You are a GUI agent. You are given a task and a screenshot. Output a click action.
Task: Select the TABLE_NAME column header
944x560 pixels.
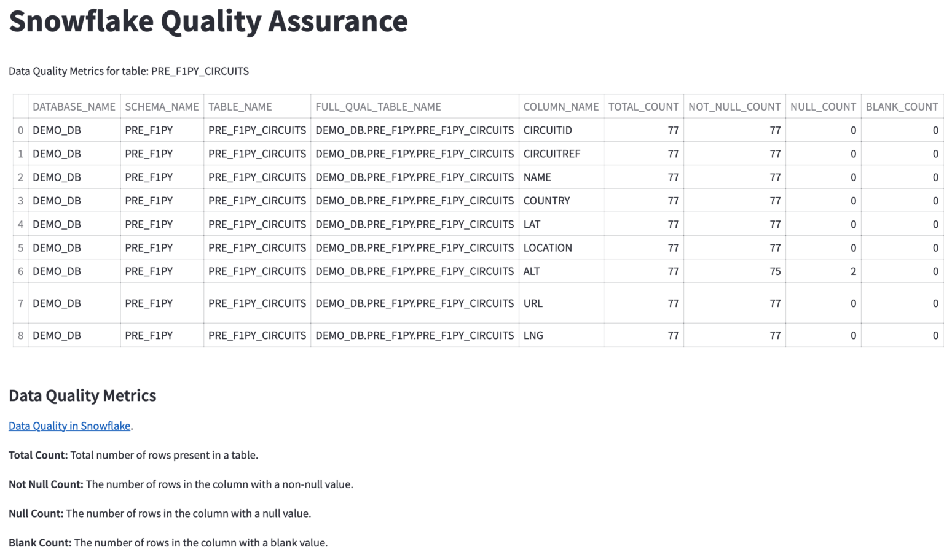[x=239, y=106]
